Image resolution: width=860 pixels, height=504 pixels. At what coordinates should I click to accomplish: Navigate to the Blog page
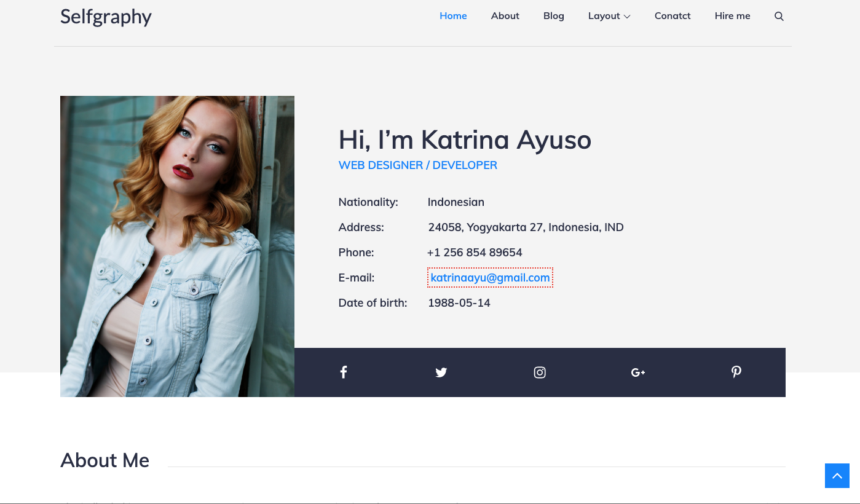(x=553, y=16)
